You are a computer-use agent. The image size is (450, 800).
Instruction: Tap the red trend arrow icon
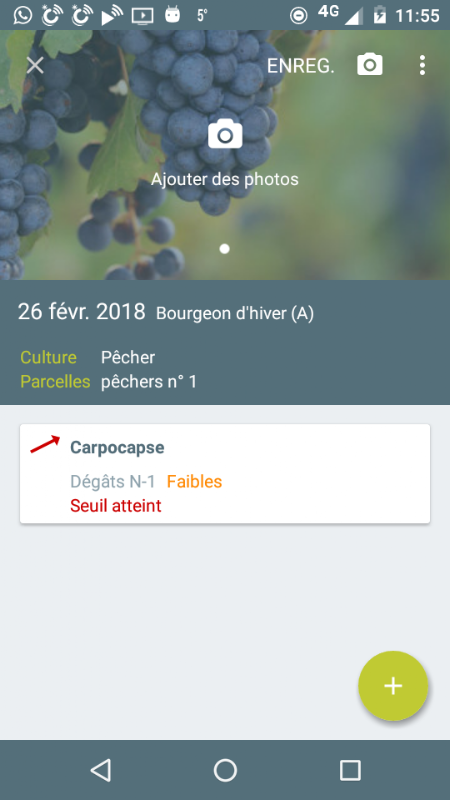pyautogui.click(x=45, y=444)
